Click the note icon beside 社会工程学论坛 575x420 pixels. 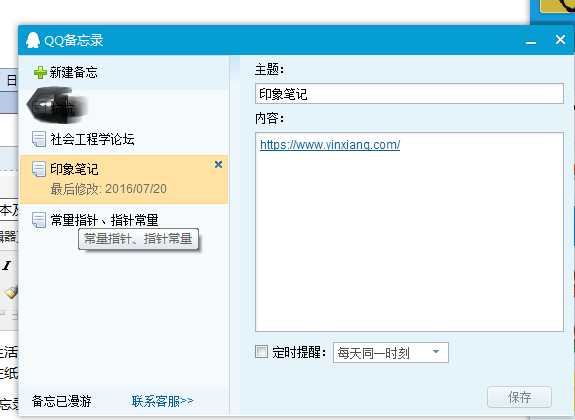[39, 139]
